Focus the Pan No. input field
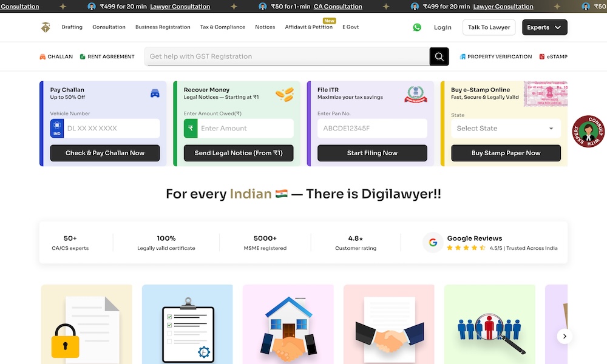This screenshot has height=364, width=607. [372, 128]
